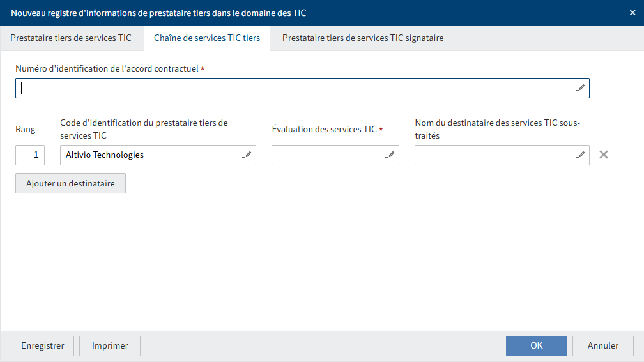Click the Nom du destinataire sous-traités input
This screenshot has width=644, height=362.
pos(502,155)
